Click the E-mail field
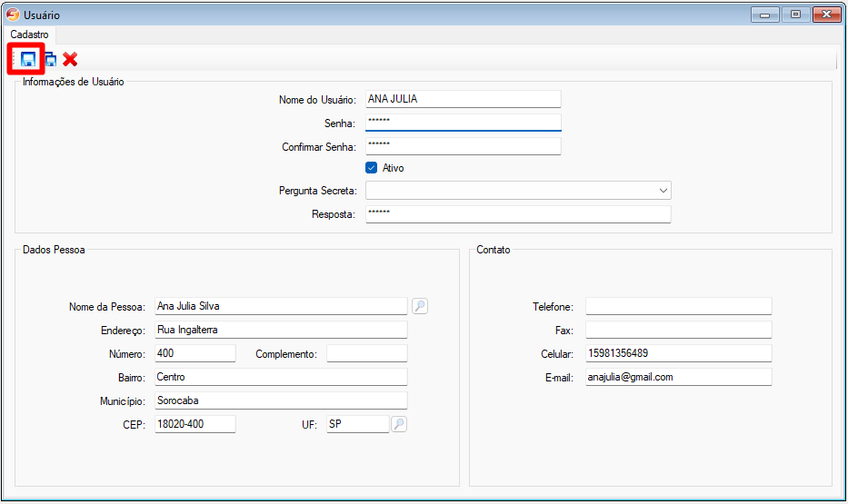848x504 pixels. [x=677, y=377]
